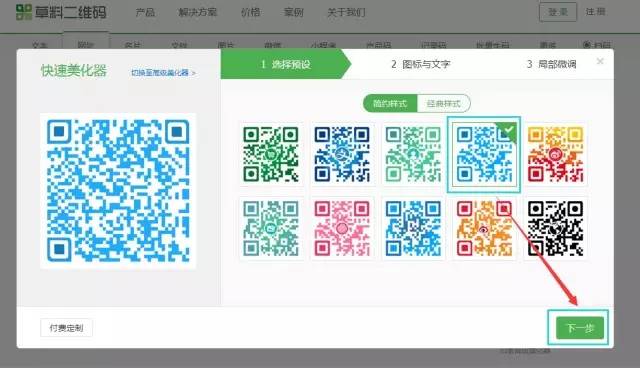Pick the blue gradient QR preset in the second row
Image resolution: width=640 pixels, height=368 pixels.
pyautogui.click(x=413, y=228)
